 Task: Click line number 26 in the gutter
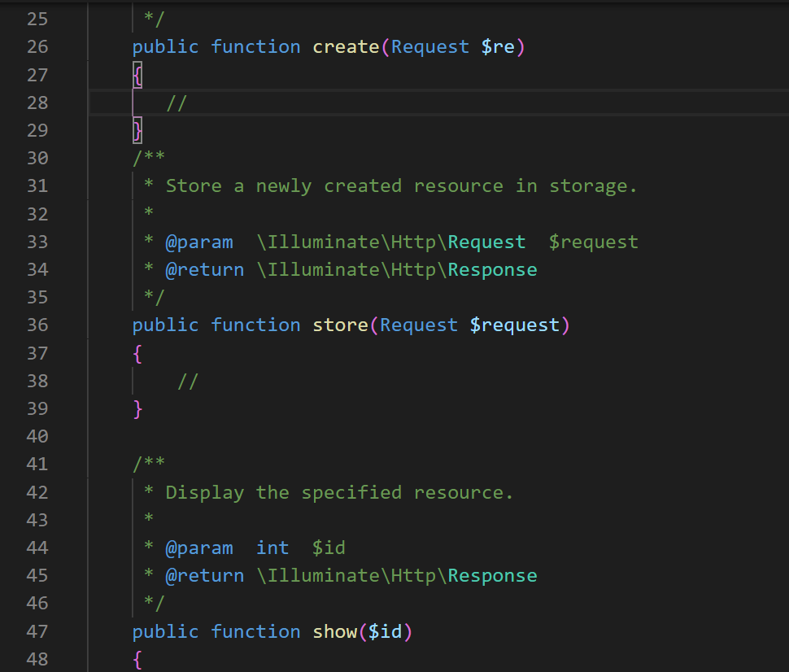(x=37, y=47)
